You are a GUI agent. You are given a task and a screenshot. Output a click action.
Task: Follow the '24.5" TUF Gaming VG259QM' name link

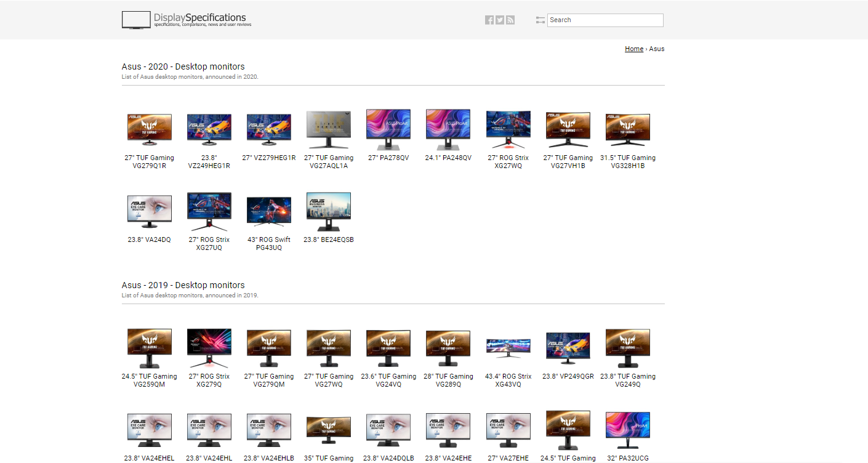(150, 380)
